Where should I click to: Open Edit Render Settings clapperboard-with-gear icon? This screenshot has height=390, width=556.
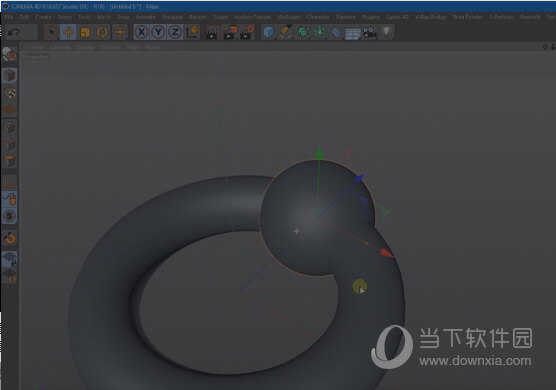[x=247, y=33]
